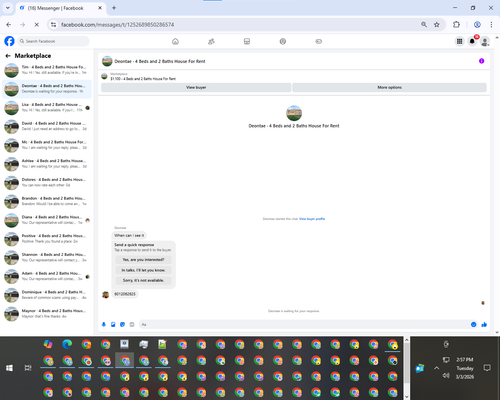Image resolution: width=500 pixels, height=400 pixels.
Task: Open Mc's conversation in the list
Action: pos(47,145)
